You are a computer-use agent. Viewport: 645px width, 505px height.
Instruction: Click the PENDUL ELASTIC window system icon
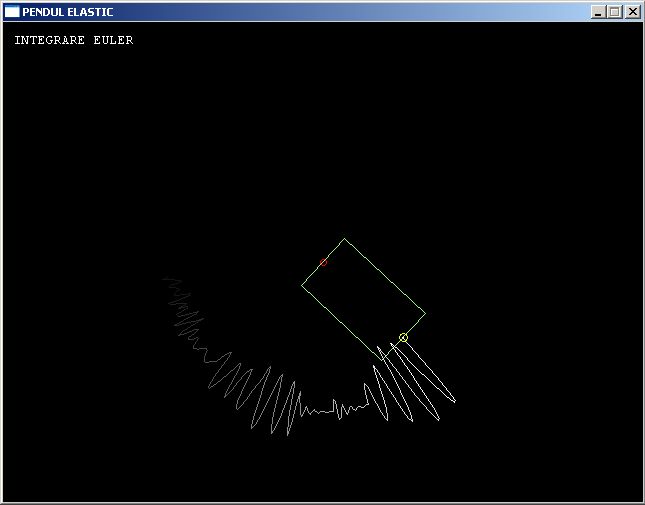pos(12,12)
